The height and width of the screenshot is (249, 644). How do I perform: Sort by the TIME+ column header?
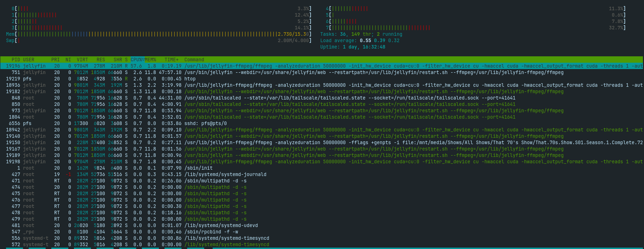(171, 60)
